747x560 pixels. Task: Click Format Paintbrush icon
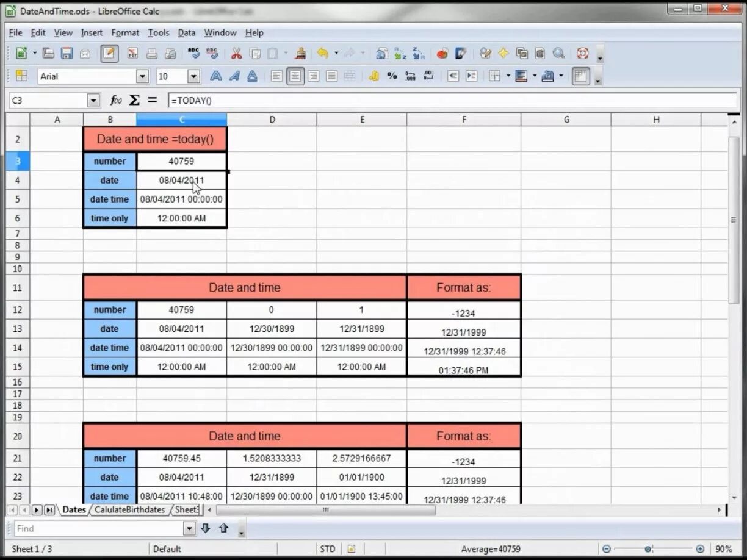(300, 53)
